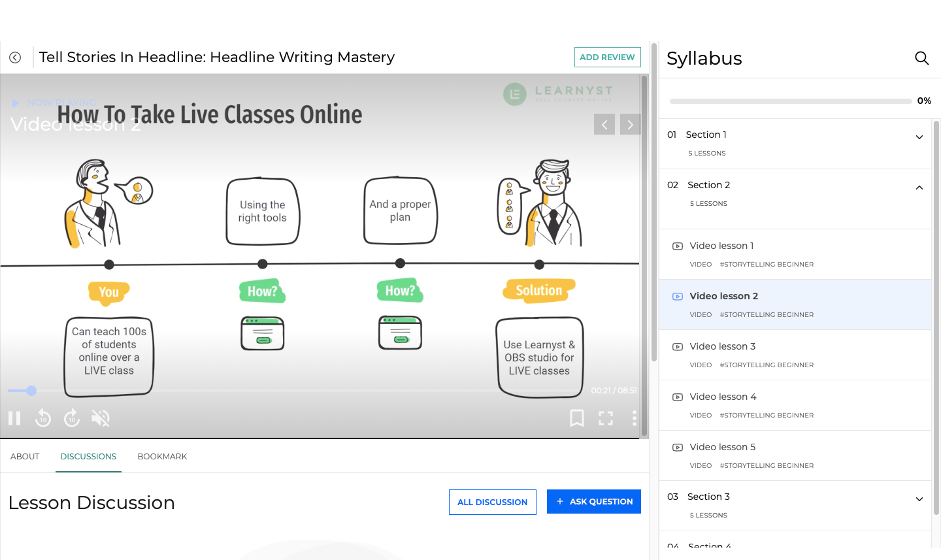Click the video icon beside Video lesson 1
The width and height of the screenshot is (941, 560).
pos(678,246)
